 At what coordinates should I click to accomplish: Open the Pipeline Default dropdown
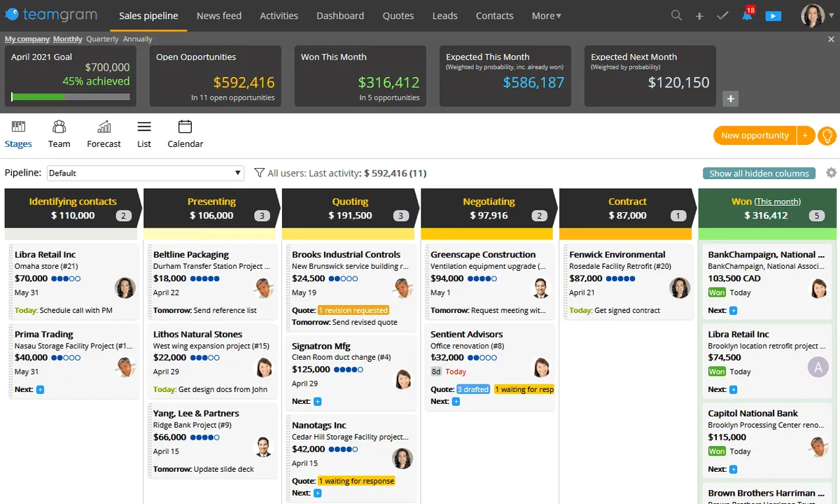click(x=145, y=173)
